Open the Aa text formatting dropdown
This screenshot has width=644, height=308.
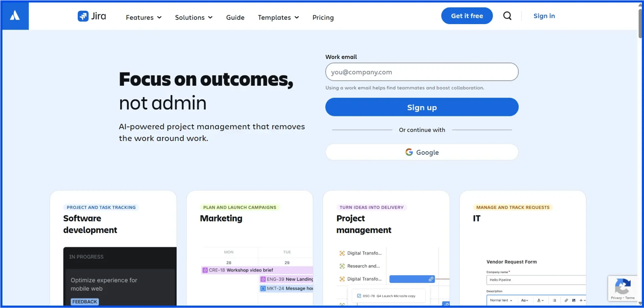(525, 300)
